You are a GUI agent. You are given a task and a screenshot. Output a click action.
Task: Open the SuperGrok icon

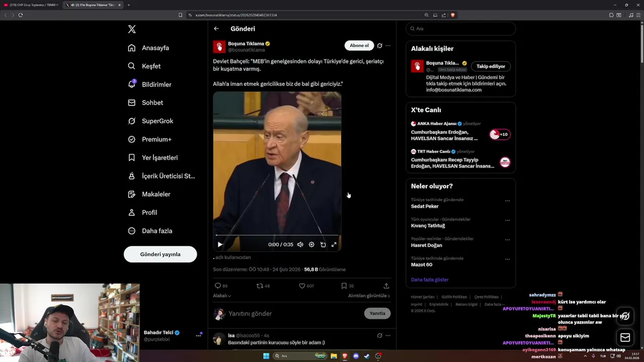tap(132, 121)
